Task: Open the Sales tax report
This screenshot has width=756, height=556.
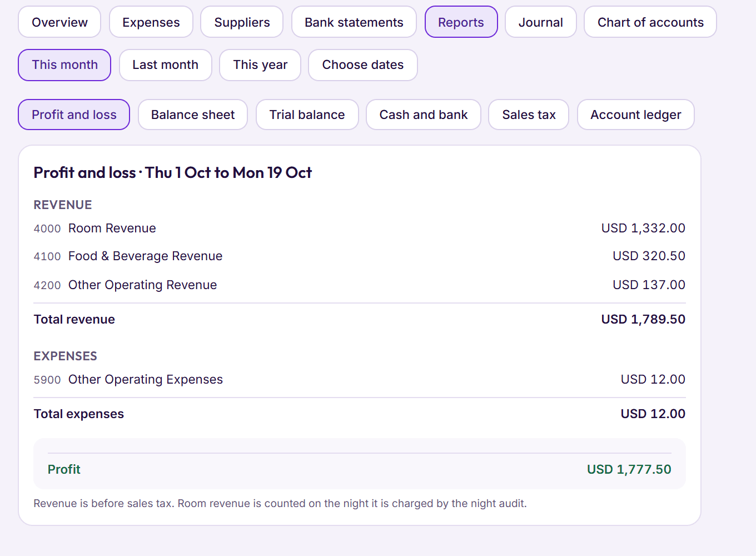Action: click(529, 115)
